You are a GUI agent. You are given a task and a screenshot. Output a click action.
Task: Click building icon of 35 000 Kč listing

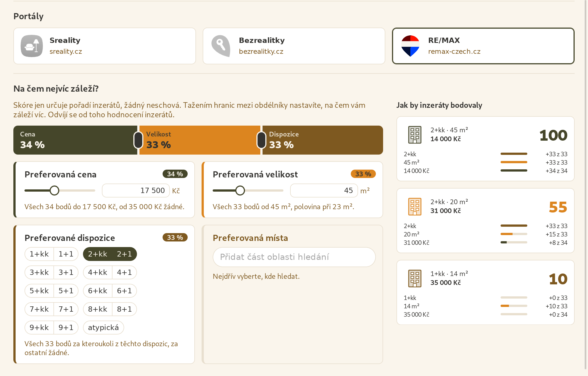(415, 279)
